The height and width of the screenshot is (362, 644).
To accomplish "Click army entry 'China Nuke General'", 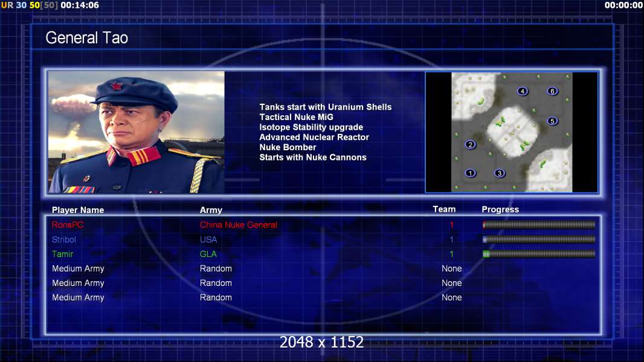I will pyautogui.click(x=238, y=224).
